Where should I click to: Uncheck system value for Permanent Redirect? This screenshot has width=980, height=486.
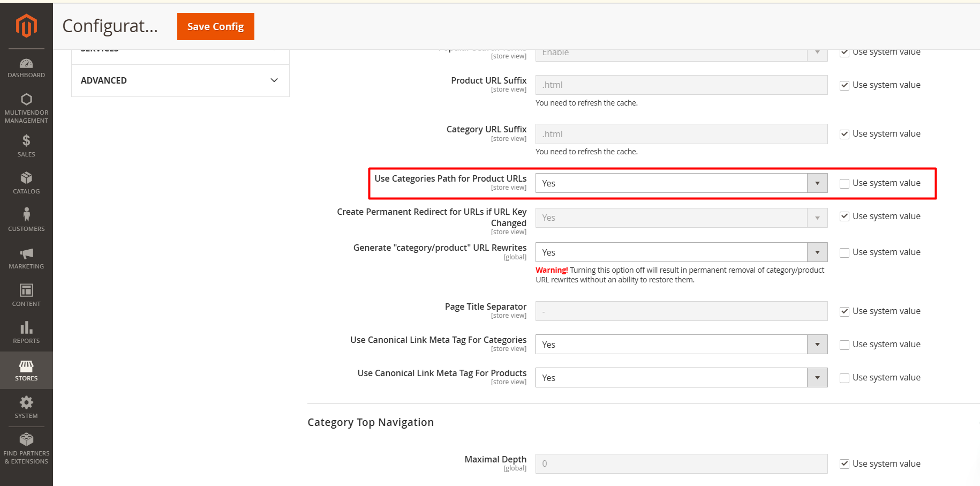click(845, 216)
